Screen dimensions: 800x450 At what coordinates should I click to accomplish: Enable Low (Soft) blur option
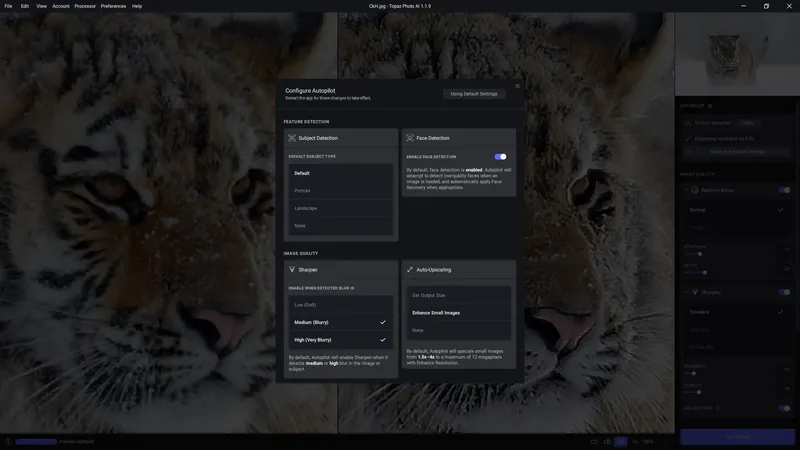pos(341,305)
